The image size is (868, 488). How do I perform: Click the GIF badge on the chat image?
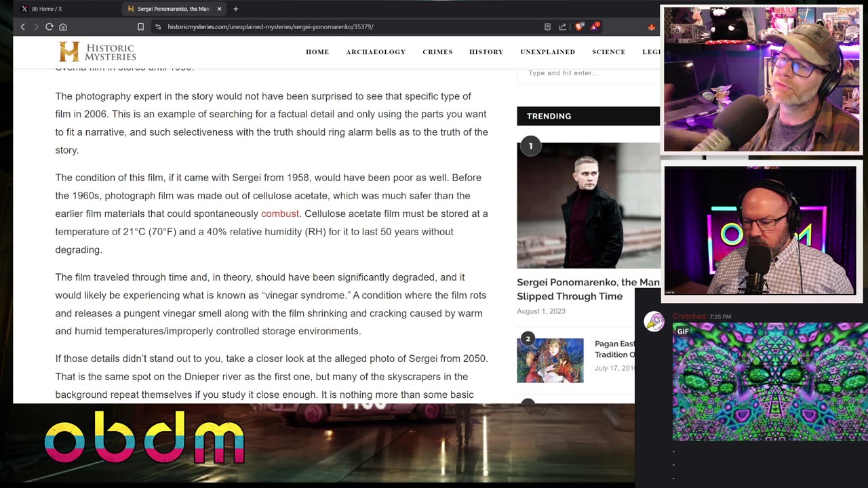[683, 331]
